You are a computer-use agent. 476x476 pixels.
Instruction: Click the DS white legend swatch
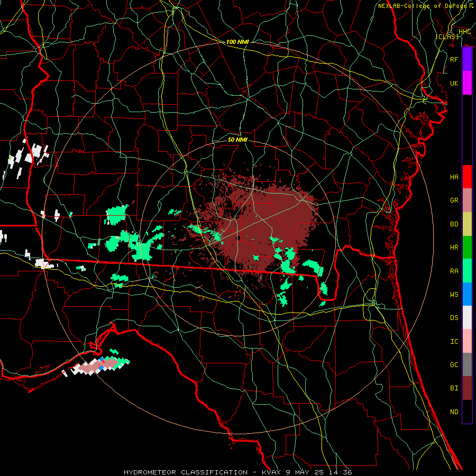coord(467,317)
